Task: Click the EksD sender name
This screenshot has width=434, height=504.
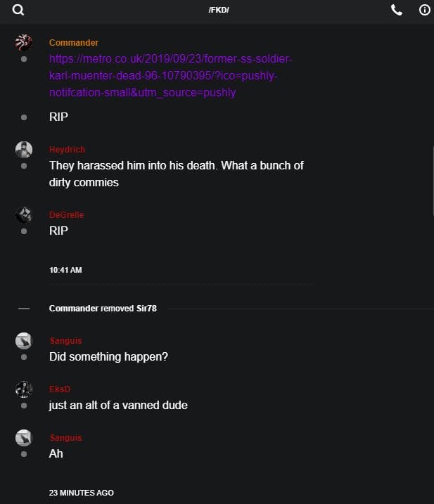Action: [60, 390]
